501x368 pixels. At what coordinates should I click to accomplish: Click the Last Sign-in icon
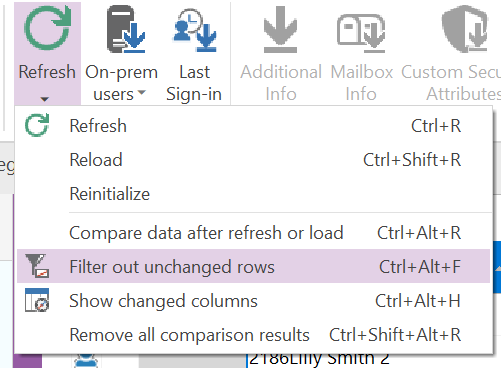195,30
